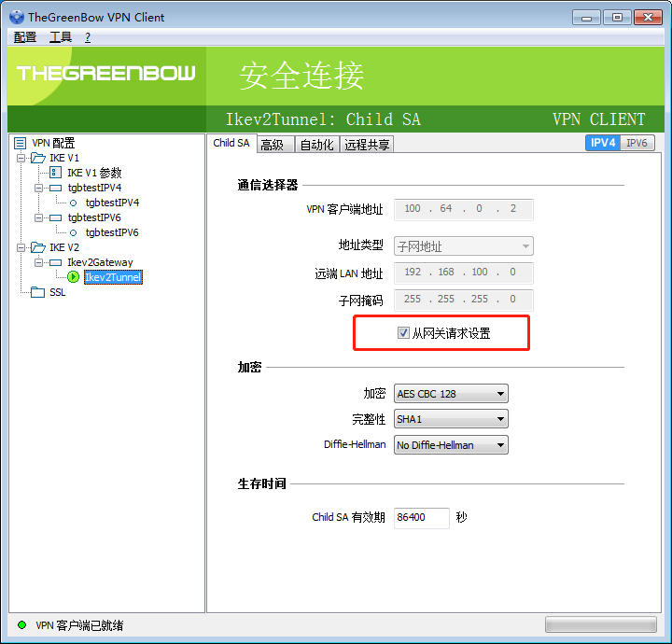Switch to IPV6 mode
Viewport: 672px width, 644px height.
[x=637, y=143]
